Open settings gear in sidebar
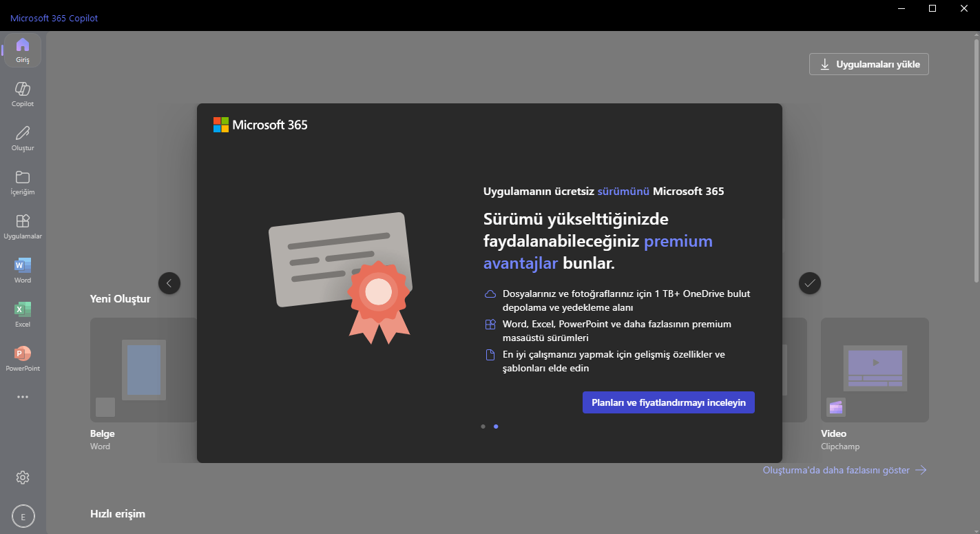This screenshot has height=534, width=980. [x=23, y=477]
